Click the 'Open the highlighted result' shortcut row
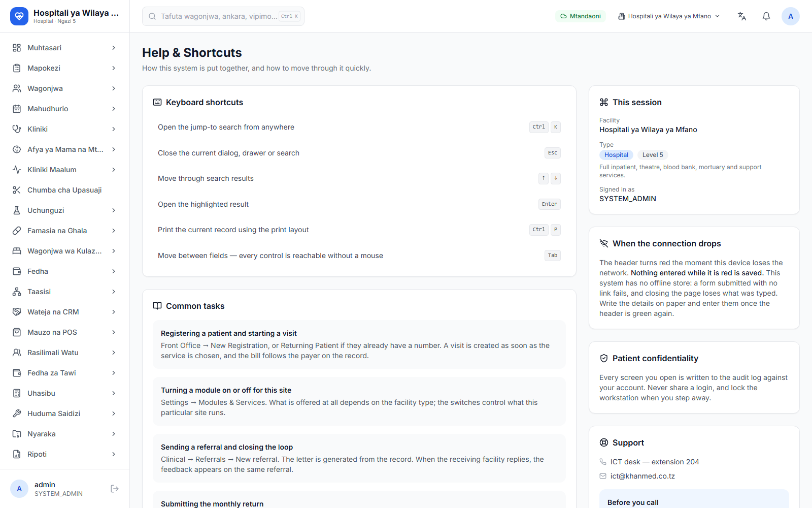Image resolution: width=812 pixels, height=508 pixels. coord(359,204)
